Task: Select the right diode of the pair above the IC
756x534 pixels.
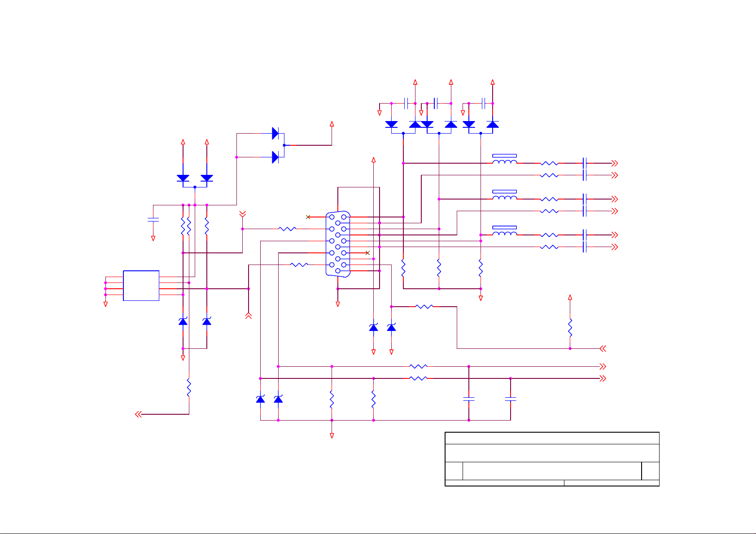Action: 207,178
